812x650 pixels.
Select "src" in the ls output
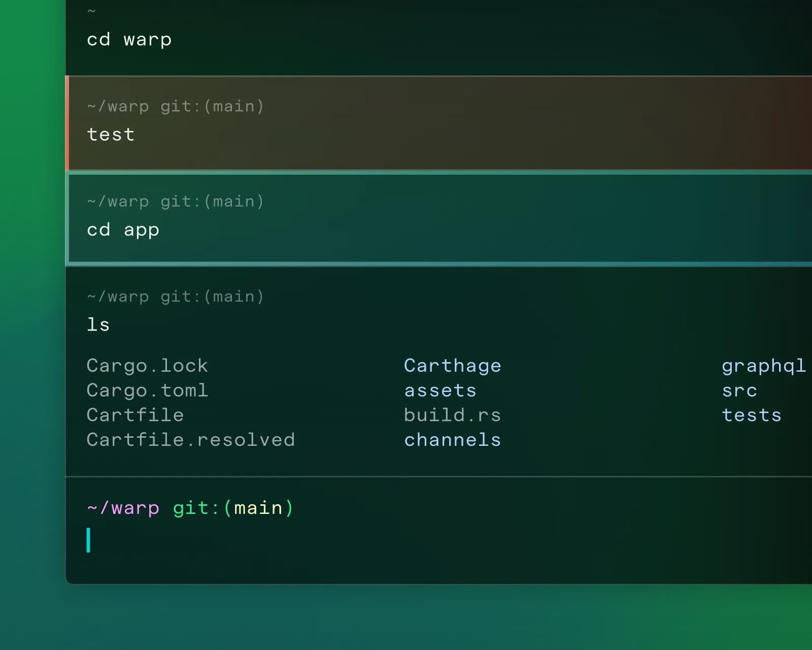(x=739, y=390)
